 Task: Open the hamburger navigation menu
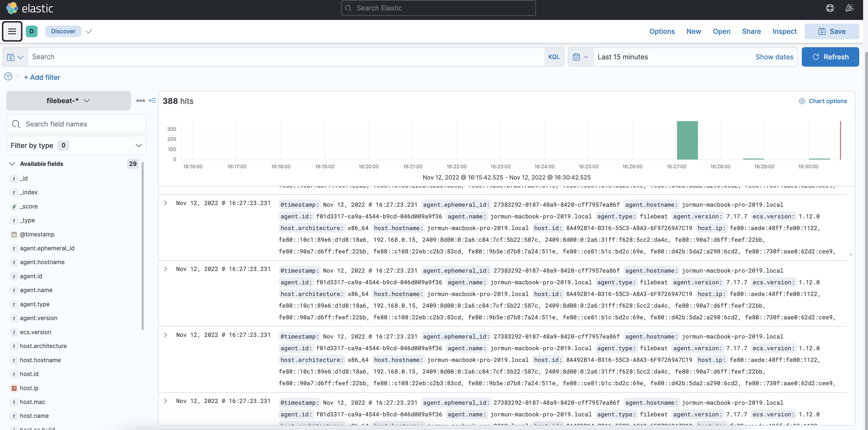pyautogui.click(x=12, y=31)
